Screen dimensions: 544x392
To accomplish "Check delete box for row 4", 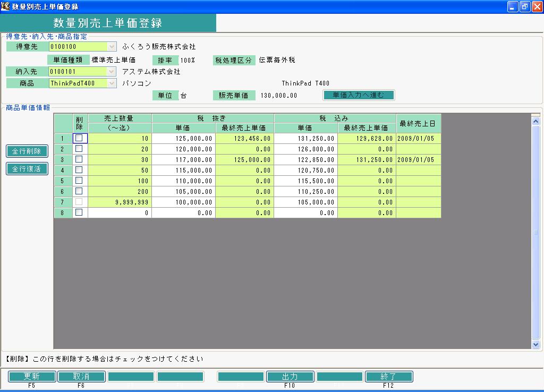I will (x=79, y=170).
